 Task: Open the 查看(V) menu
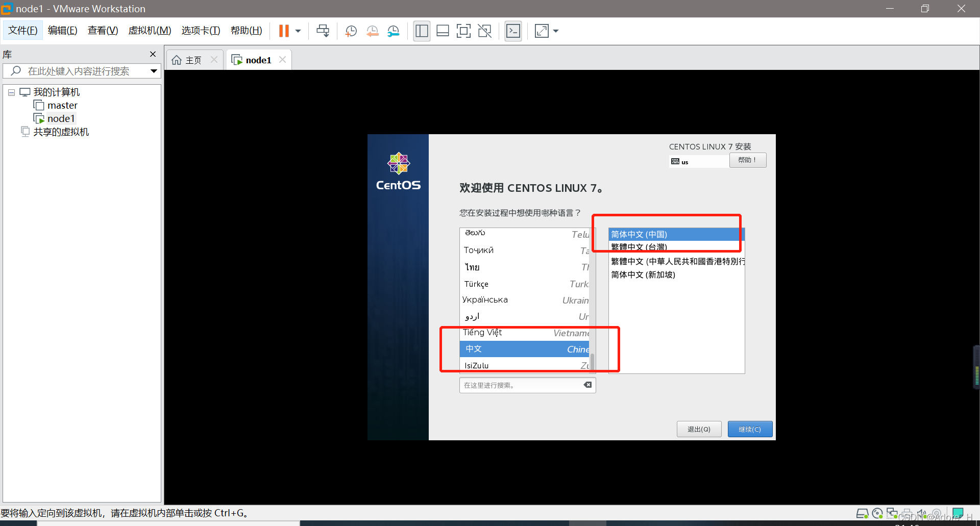(x=103, y=31)
